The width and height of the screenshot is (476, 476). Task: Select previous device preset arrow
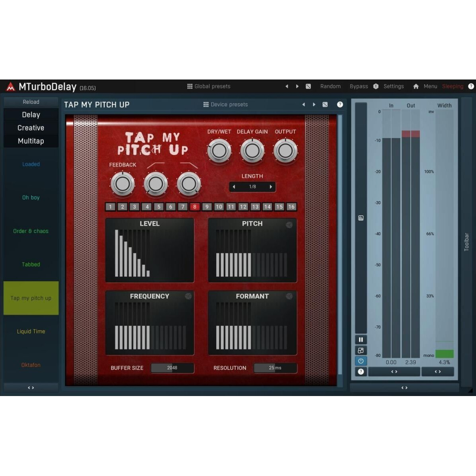[x=304, y=104]
